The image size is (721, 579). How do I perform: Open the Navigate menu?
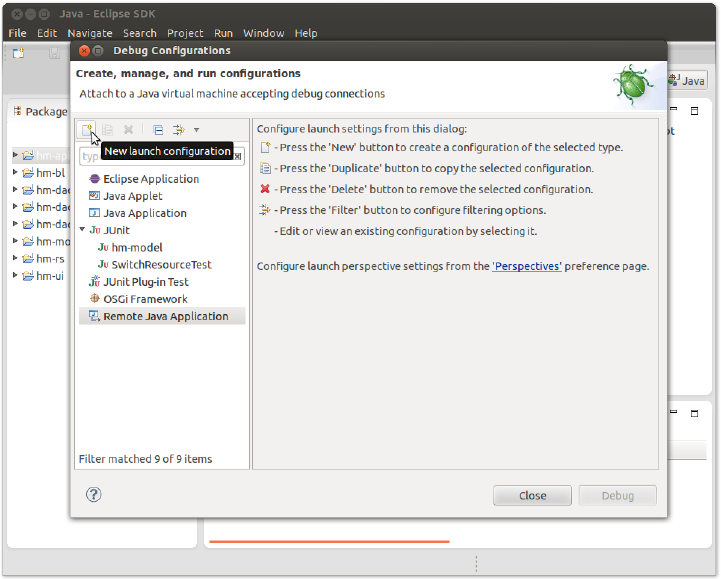pos(90,33)
